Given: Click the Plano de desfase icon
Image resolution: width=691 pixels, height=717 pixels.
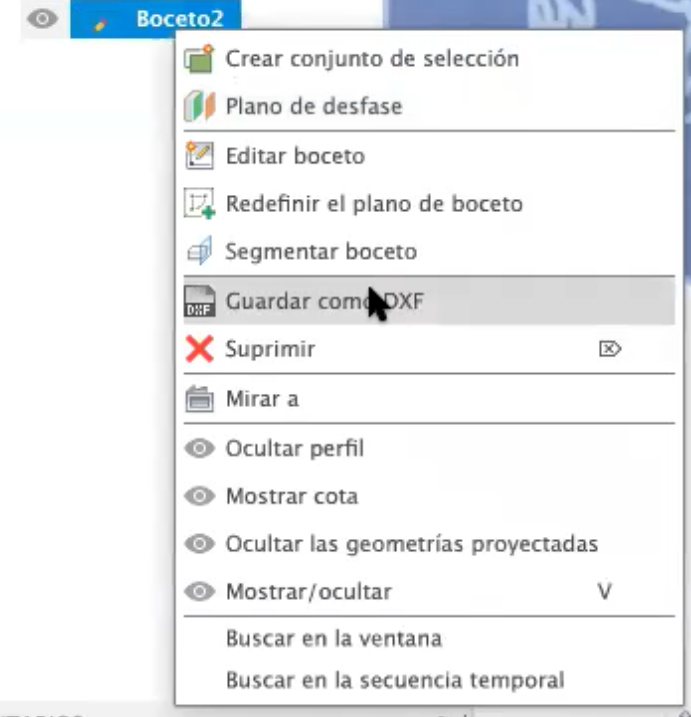Looking at the screenshot, I should (x=200, y=107).
